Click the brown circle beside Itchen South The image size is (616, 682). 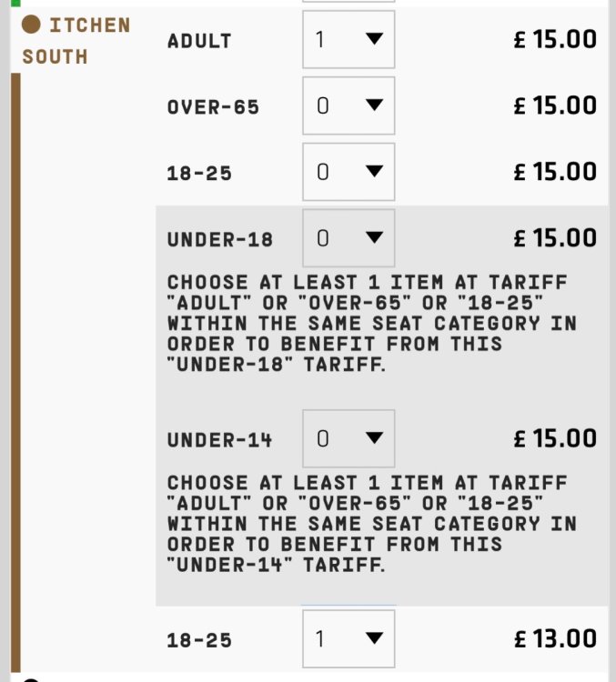tap(32, 25)
